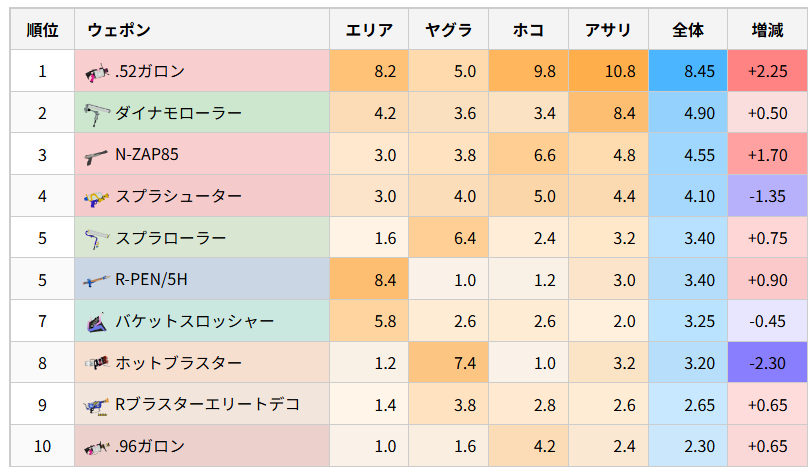Viewport: 808px width, 467px height.
Task: Click the Rブラスターエリートデコ weapon icon
Action: (96, 406)
